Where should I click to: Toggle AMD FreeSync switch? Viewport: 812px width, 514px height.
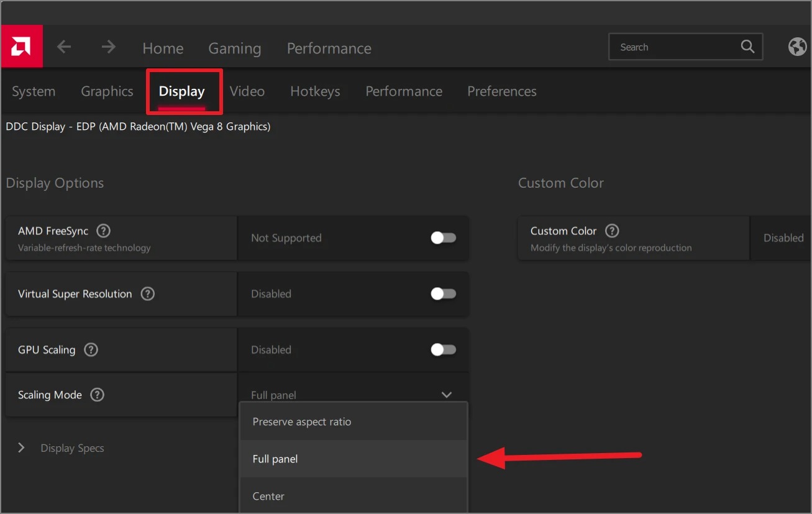coord(444,238)
